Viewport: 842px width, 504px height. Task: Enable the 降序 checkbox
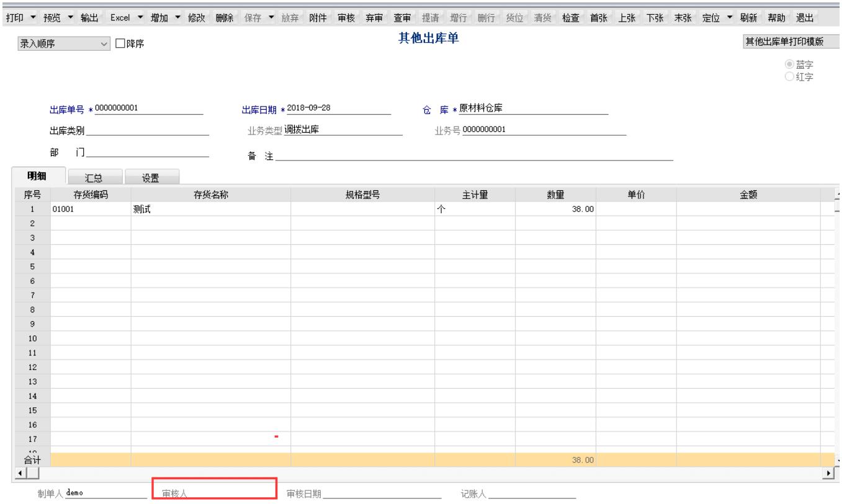tap(120, 43)
